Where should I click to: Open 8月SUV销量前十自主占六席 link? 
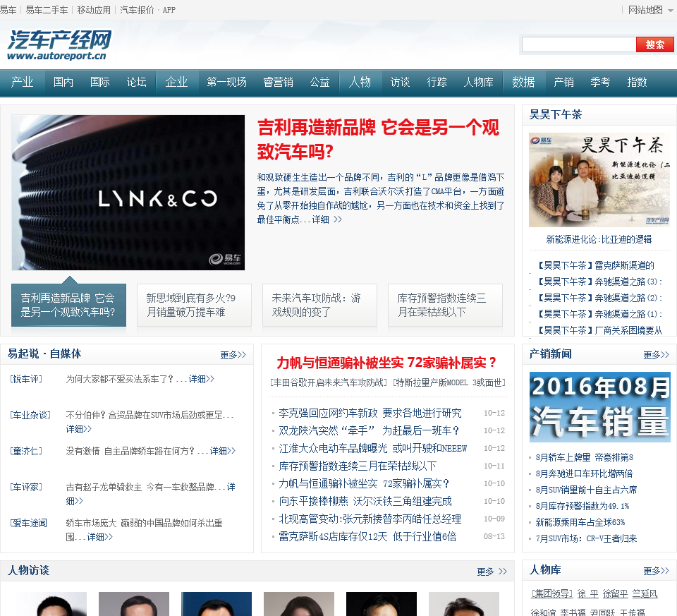tap(586, 490)
